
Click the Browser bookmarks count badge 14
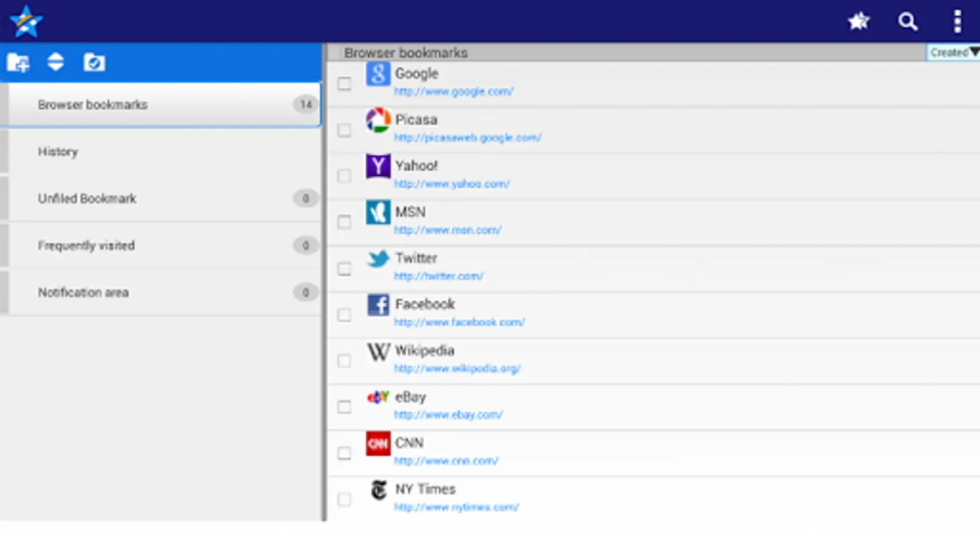click(306, 104)
